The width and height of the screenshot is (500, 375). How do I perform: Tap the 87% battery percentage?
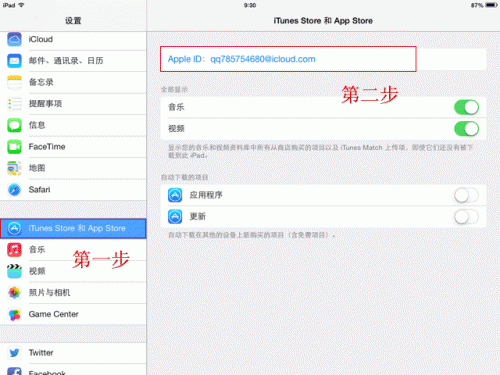[x=477, y=5]
